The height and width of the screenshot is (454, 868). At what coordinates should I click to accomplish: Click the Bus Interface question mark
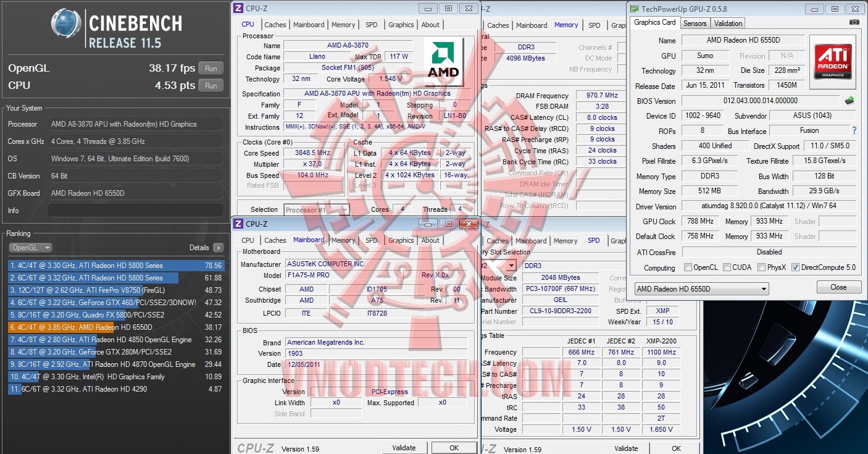coord(854,130)
